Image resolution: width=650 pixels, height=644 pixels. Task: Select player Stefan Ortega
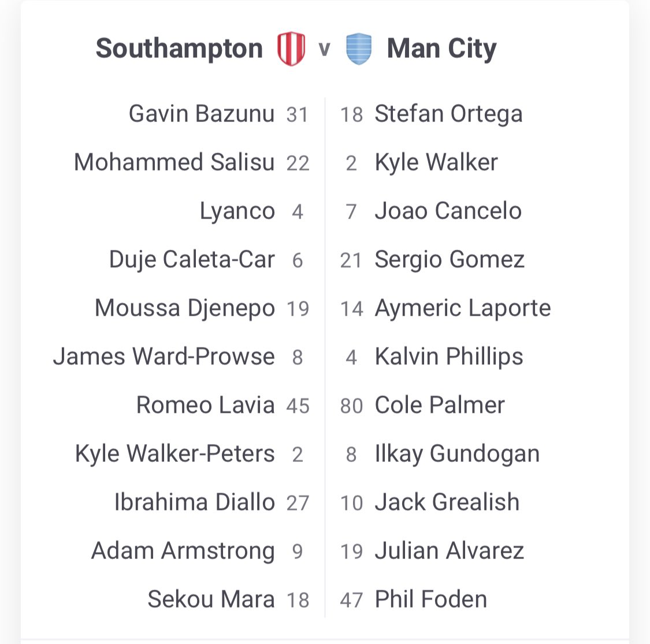[448, 114]
